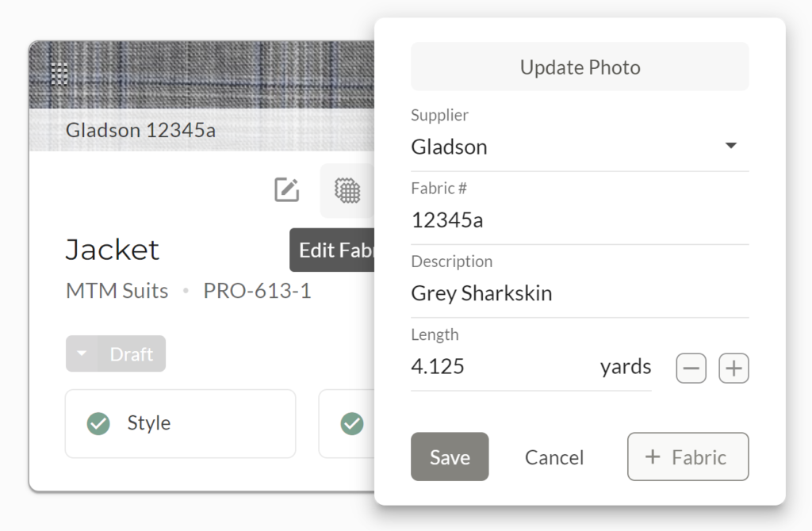Open the Style section card
The height and width of the screenshot is (531, 812).
coord(180,423)
